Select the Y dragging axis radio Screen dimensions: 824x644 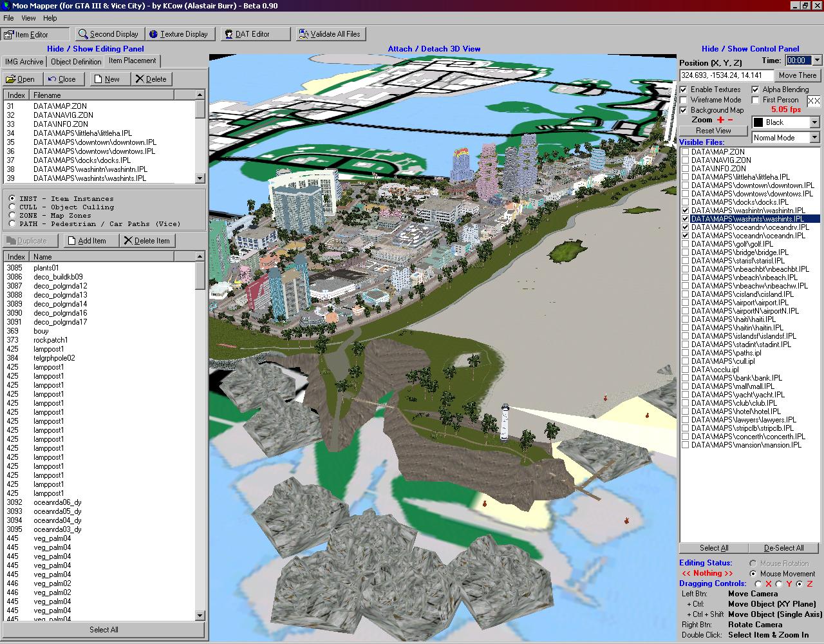coord(779,584)
